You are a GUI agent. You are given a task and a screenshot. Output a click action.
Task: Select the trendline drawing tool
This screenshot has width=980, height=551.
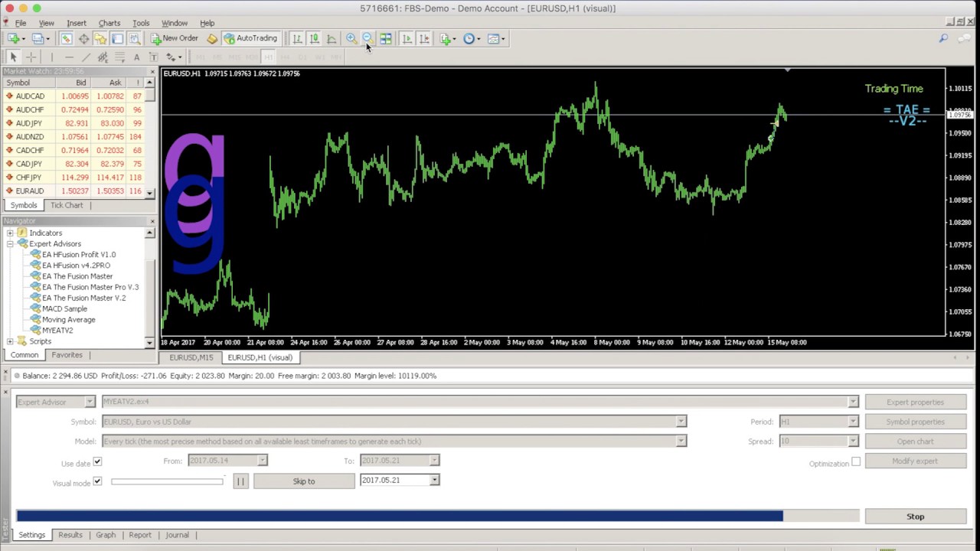pos(86,57)
